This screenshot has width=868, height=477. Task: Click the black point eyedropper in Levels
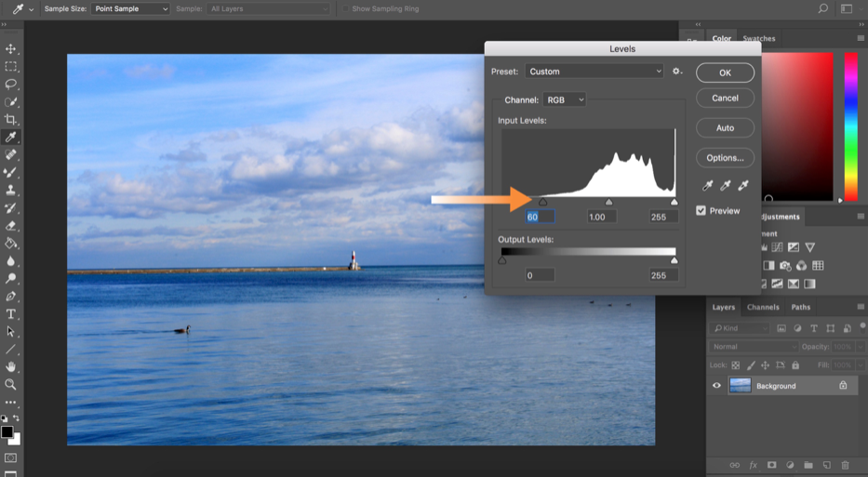point(707,186)
